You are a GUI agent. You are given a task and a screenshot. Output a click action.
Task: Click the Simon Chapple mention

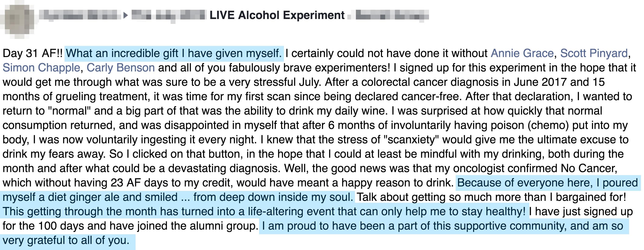tap(41, 68)
